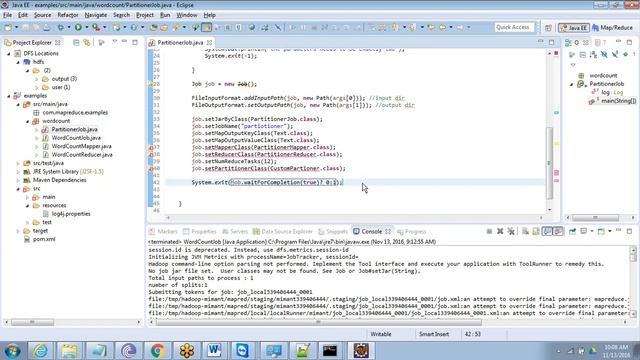This screenshot has width=640, height=360.
Task: Open WordCountJob.java in Project Explorer
Action: point(76,138)
